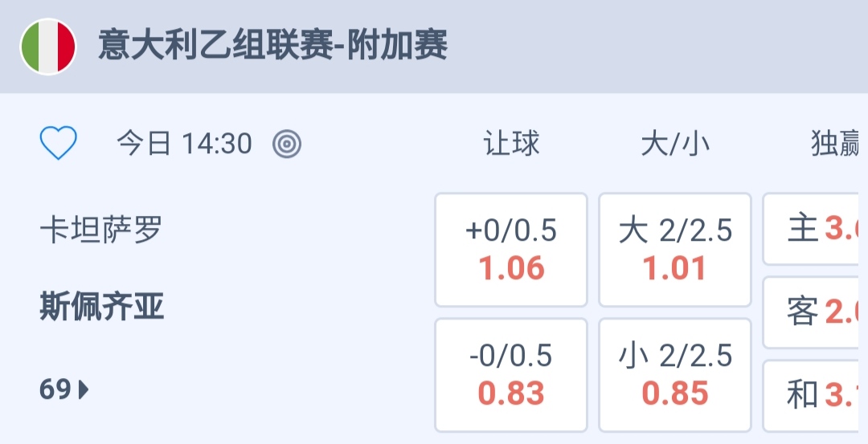
Task: Click the match time 今日 14:30
Action: click(184, 145)
